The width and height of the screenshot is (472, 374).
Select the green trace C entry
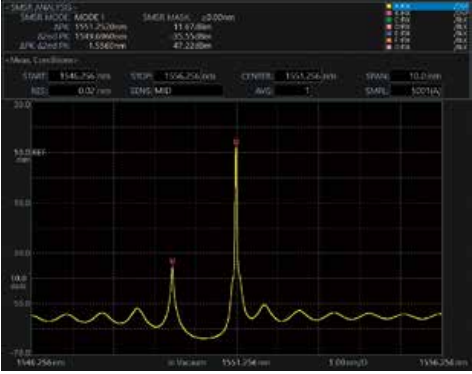427,20
